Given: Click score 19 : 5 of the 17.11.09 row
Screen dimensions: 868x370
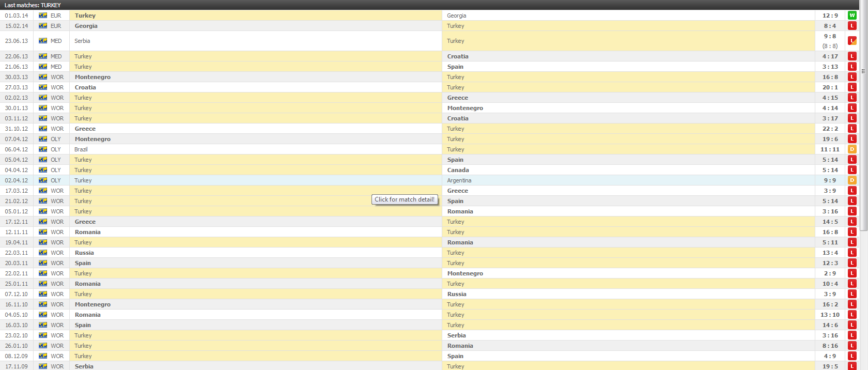Looking at the screenshot, I should pos(830,366).
